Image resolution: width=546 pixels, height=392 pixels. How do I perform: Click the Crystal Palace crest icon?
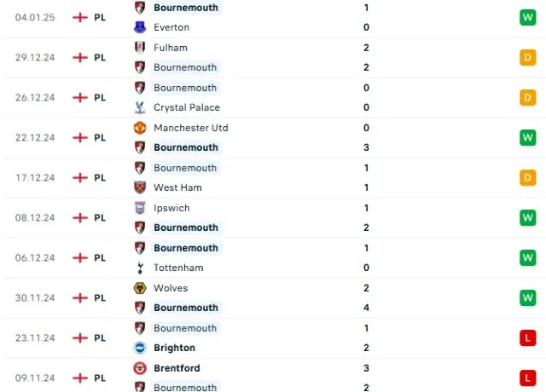coord(140,107)
